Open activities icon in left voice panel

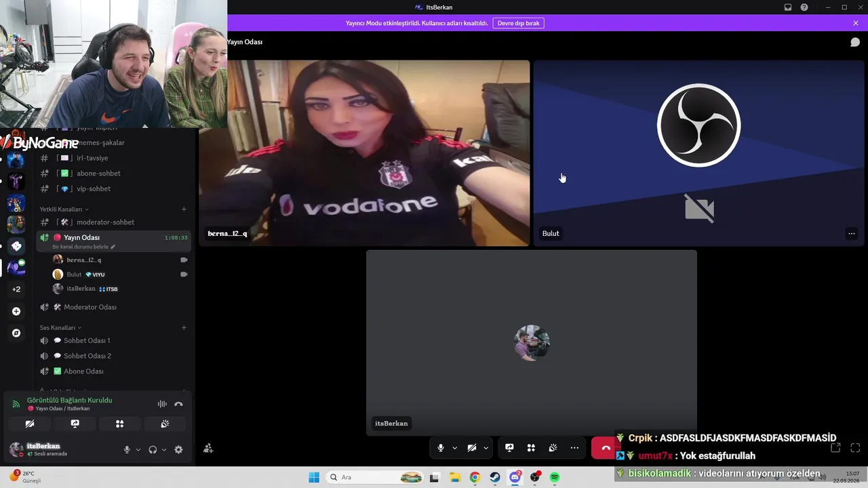[119, 424]
